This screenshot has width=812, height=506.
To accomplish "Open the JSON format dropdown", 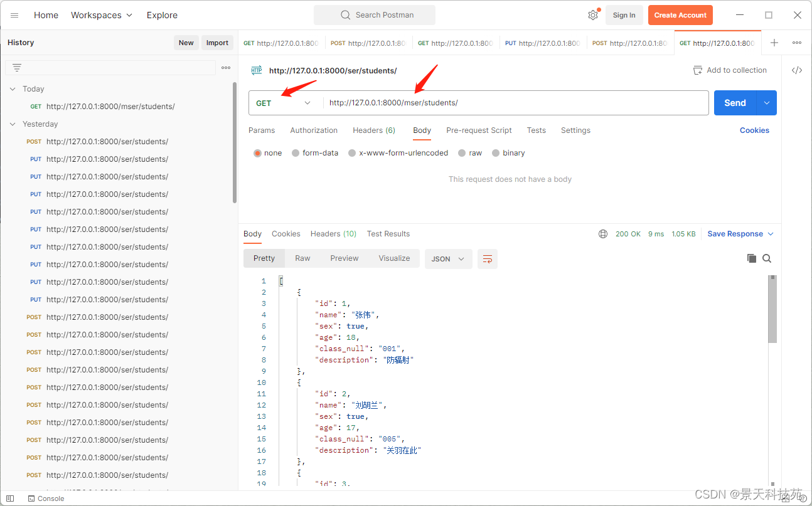I will [x=448, y=258].
